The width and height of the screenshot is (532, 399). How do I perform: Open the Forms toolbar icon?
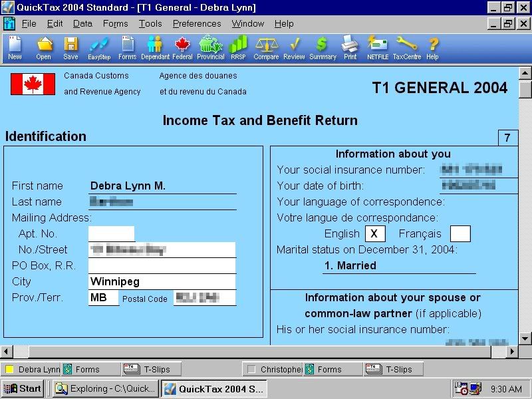click(127, 48)
